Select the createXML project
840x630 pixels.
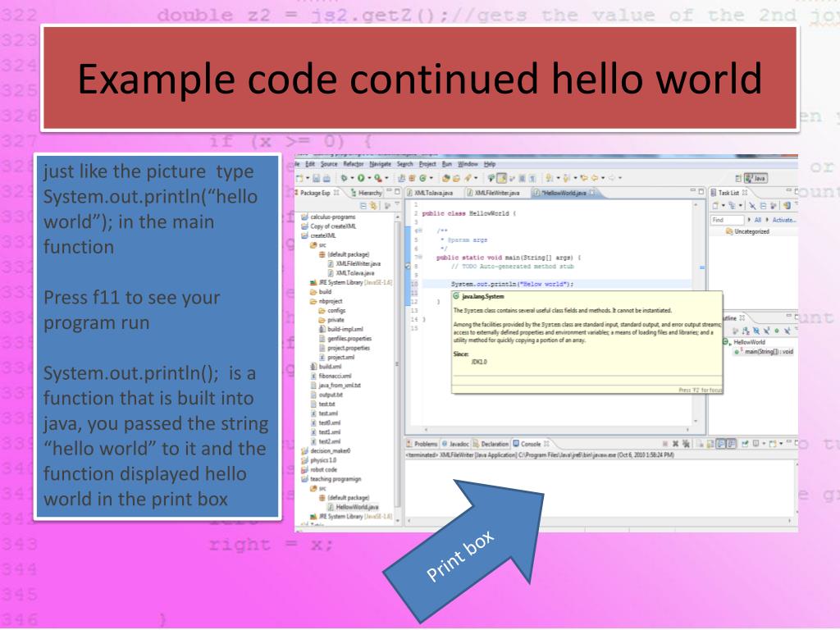point(319,235)
